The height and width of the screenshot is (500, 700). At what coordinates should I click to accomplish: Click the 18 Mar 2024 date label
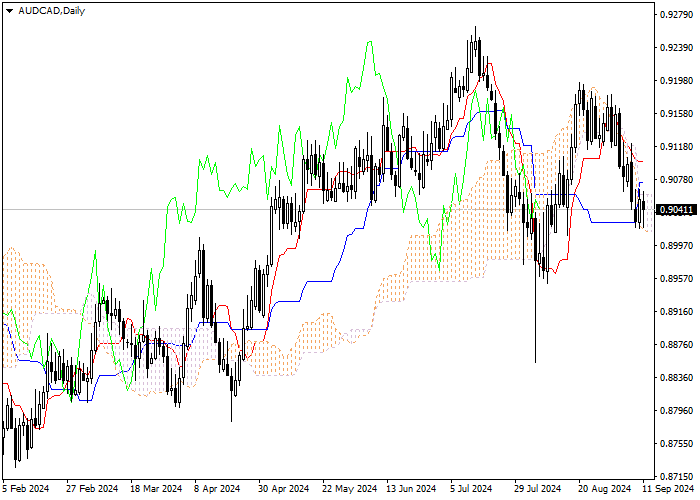(x=157, y=489)
